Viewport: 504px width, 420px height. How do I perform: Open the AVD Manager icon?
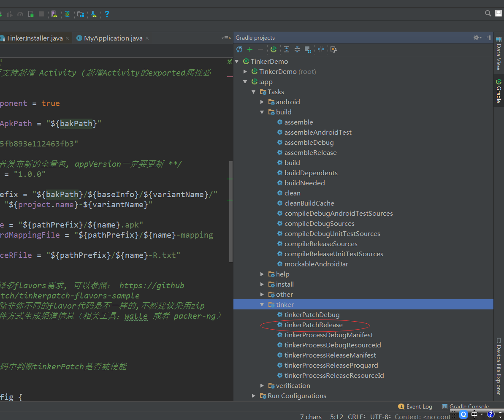(54, 14)
